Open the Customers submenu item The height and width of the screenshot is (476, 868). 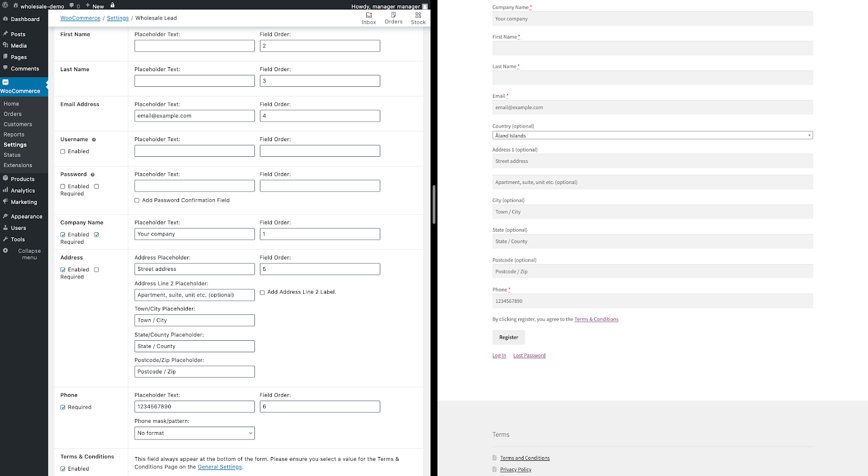18,124
